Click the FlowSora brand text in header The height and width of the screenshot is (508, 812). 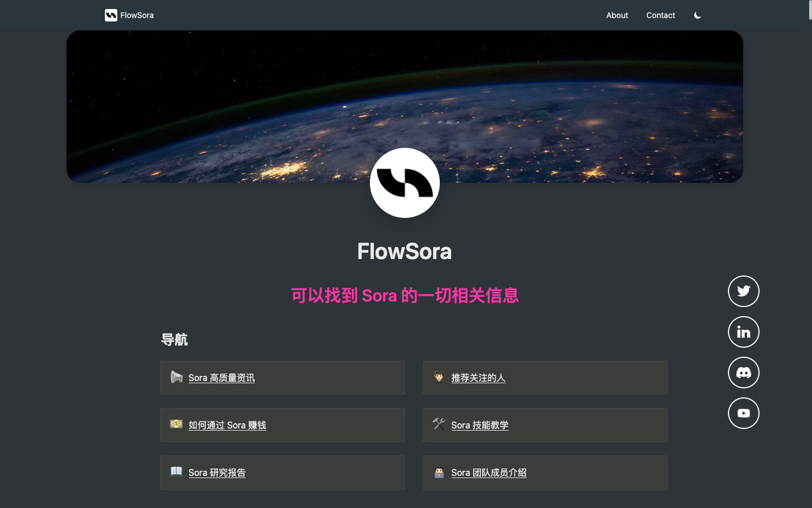[x=137, y=15]
